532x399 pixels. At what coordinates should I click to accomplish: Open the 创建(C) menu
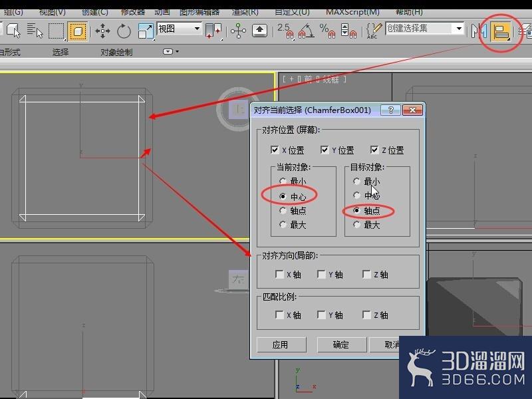95,12
